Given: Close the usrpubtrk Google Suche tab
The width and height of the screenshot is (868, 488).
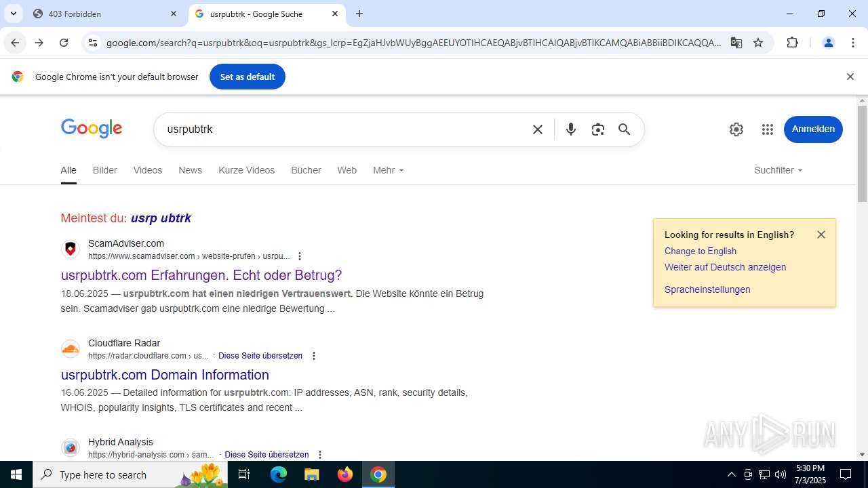Looking at the screenshot, I should (335, 14).
